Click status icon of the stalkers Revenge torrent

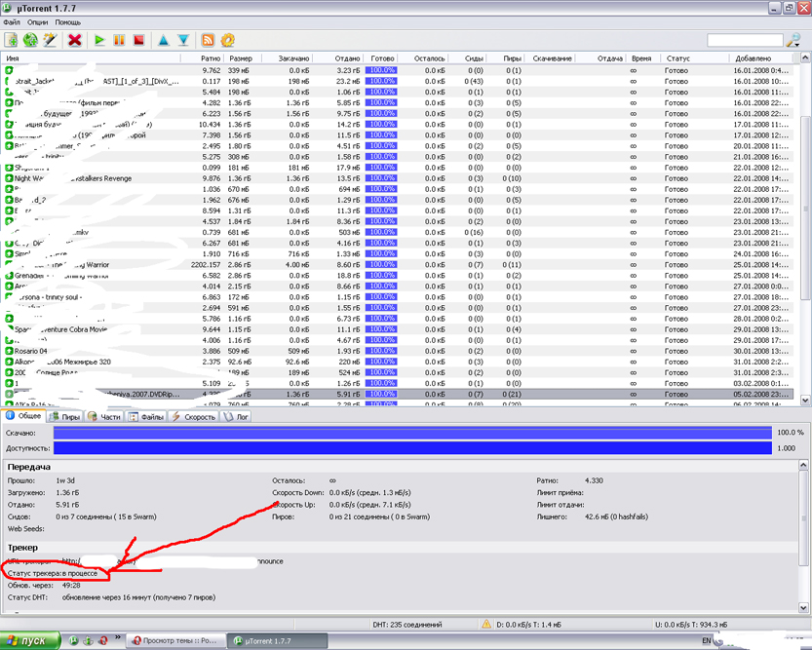point(10,178)
